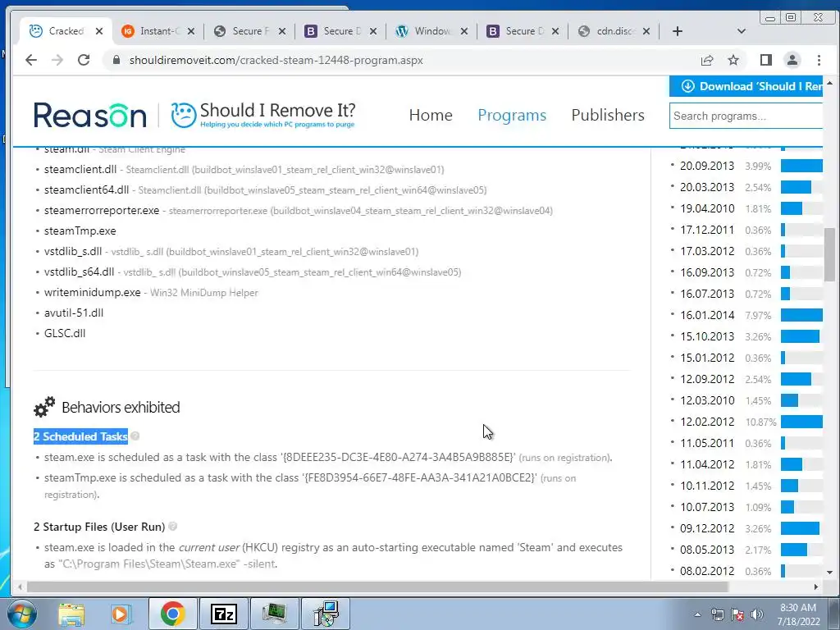840x630 pixels.
Task: Show hidden tray icons arrow
Action: coord(697,615)
